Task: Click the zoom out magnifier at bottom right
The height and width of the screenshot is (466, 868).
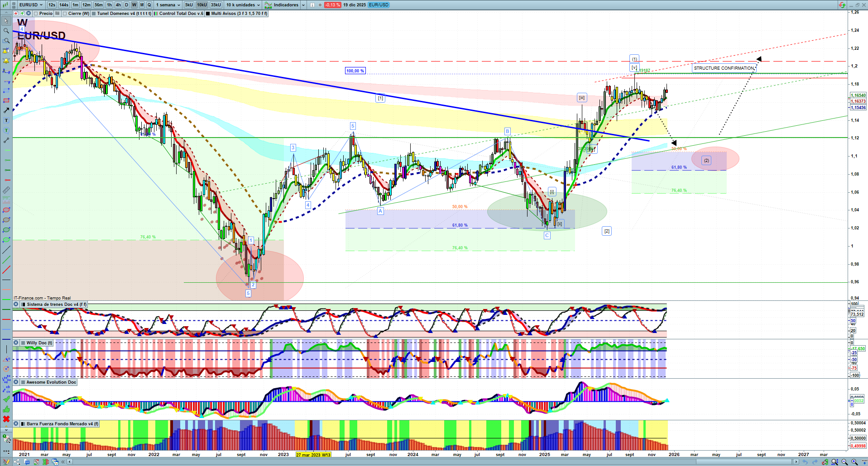Action: (844, 462)
